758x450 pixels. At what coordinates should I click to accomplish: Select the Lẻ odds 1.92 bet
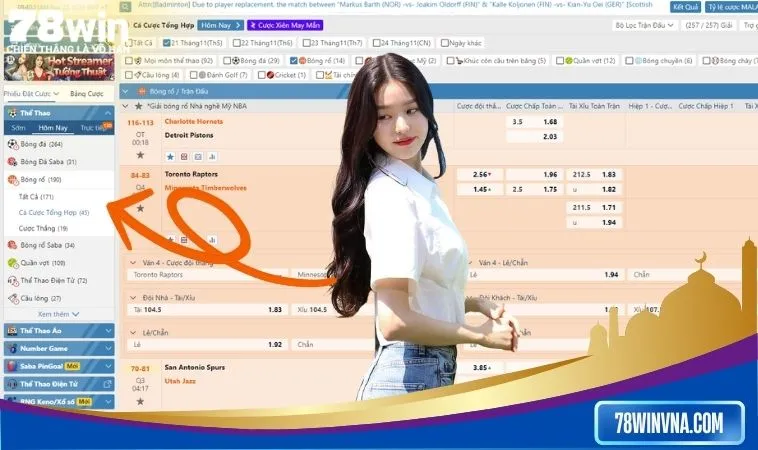208,345
